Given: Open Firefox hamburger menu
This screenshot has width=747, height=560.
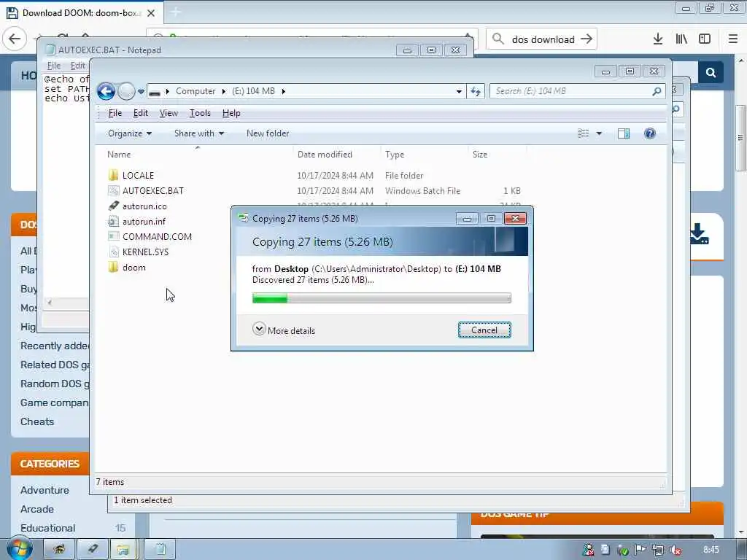Looking at the screenshot, I should (732, 39).
